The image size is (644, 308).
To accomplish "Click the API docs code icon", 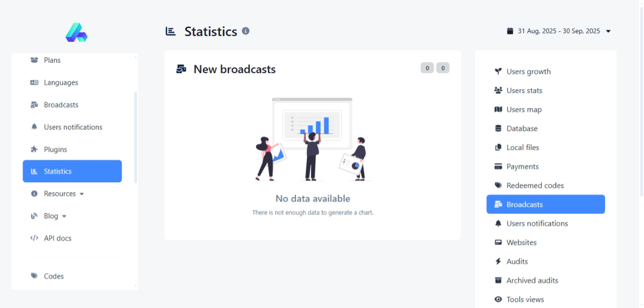I will pos(34,238).
